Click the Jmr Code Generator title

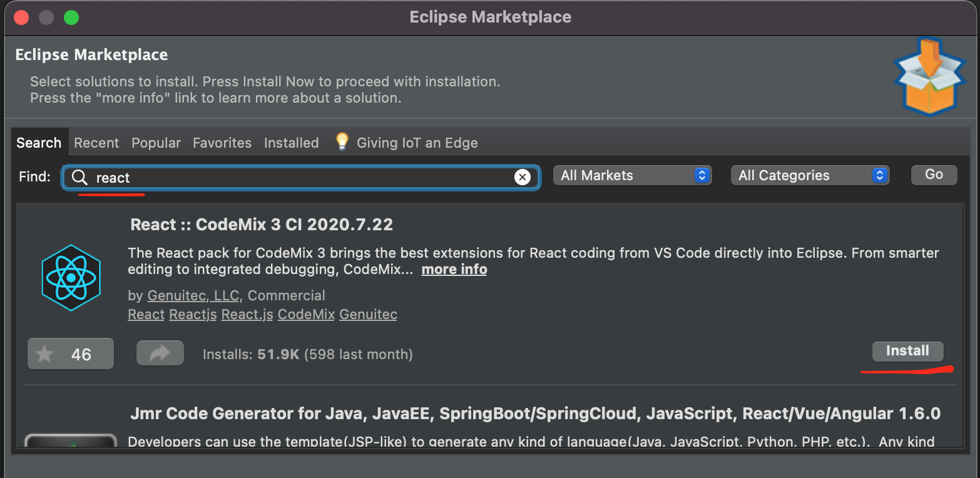point(535,414)
